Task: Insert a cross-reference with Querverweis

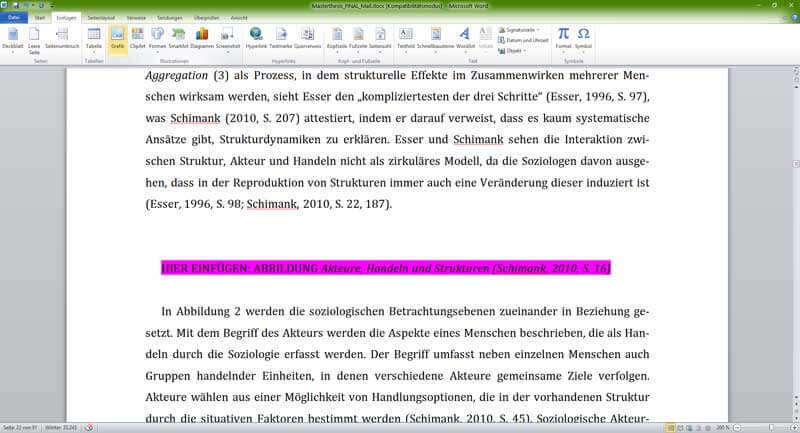Action: [x=308, y=39]
